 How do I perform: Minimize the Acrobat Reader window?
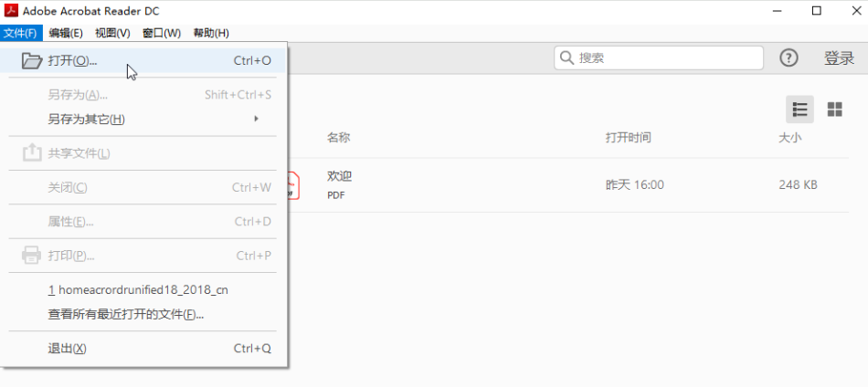[x=778, y=11]
